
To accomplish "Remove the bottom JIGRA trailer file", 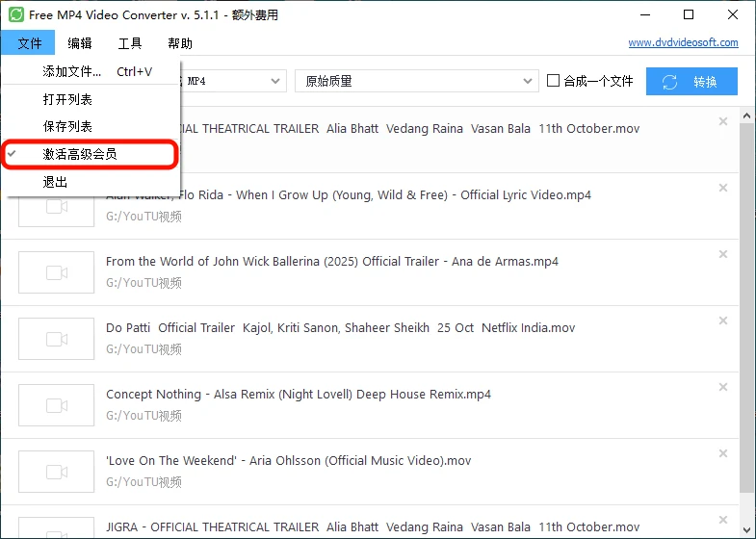I will pos(722,520).
